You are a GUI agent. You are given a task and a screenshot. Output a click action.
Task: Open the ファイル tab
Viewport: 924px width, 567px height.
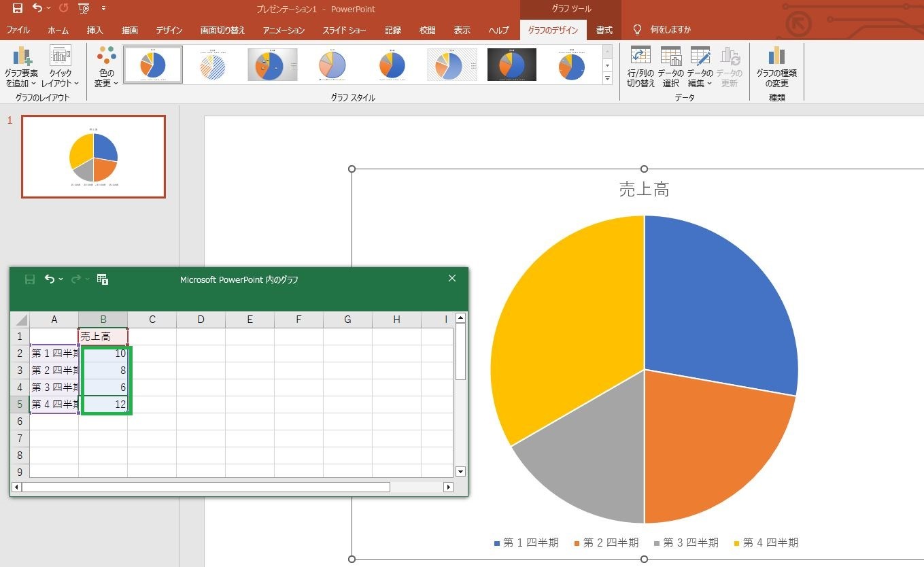click(18, 30)
